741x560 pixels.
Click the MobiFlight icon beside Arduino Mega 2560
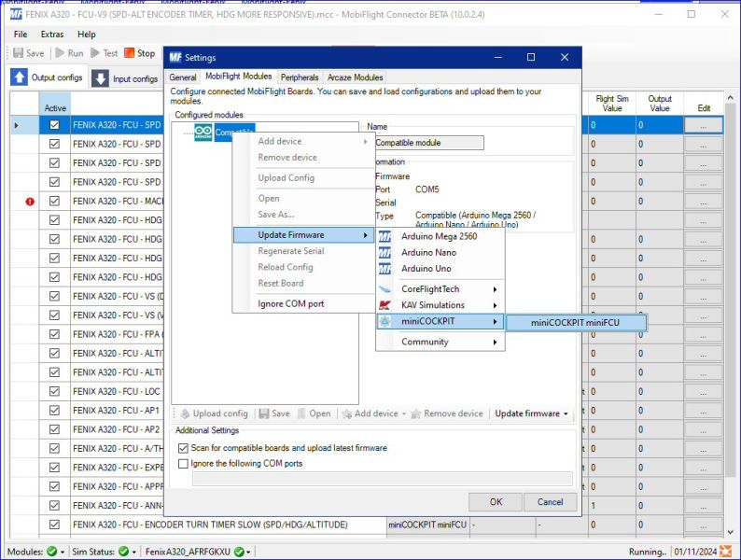[x=384, y=236]
